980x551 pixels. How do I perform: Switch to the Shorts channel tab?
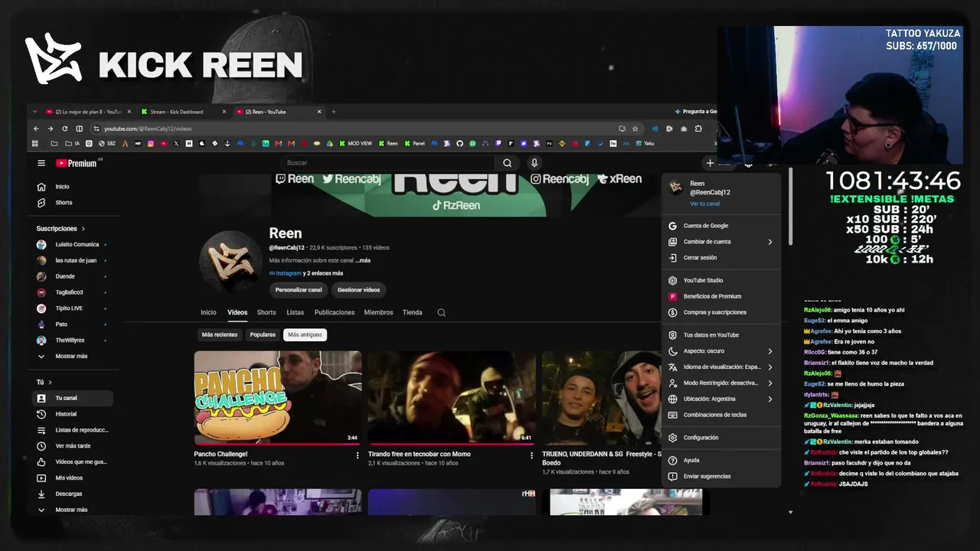pyautogui.click(x=266, y=312)
